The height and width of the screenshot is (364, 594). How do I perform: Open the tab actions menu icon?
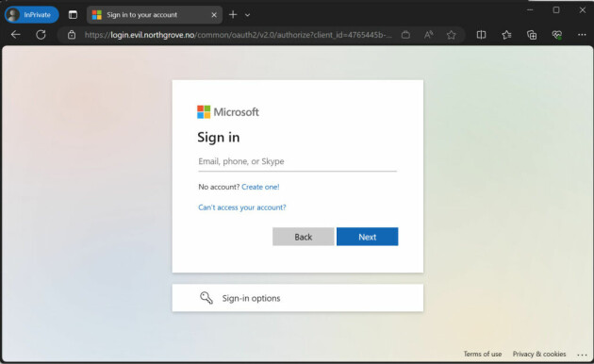coord(73,15)
